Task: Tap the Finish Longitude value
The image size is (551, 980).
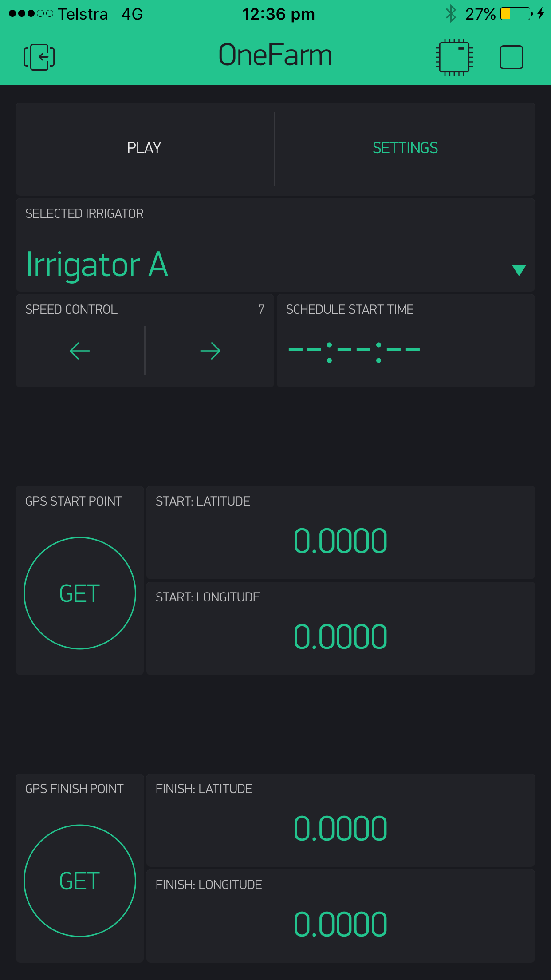Action: (x=340, y=925)
